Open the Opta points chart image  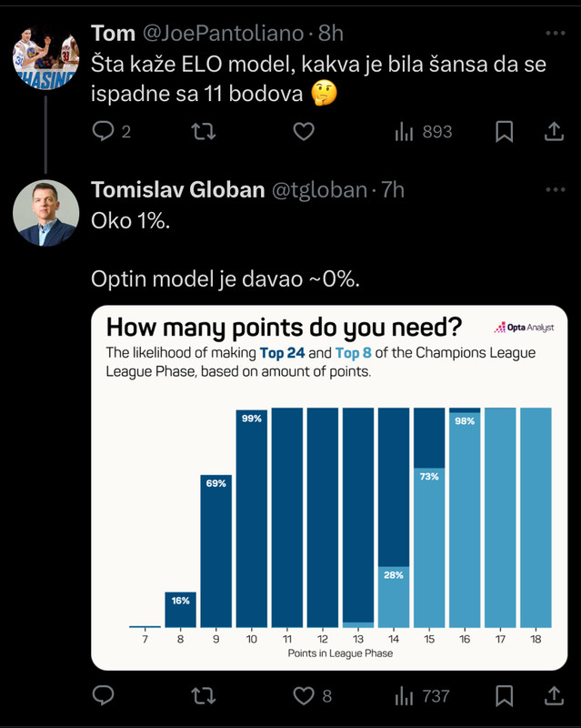(329, 488)
